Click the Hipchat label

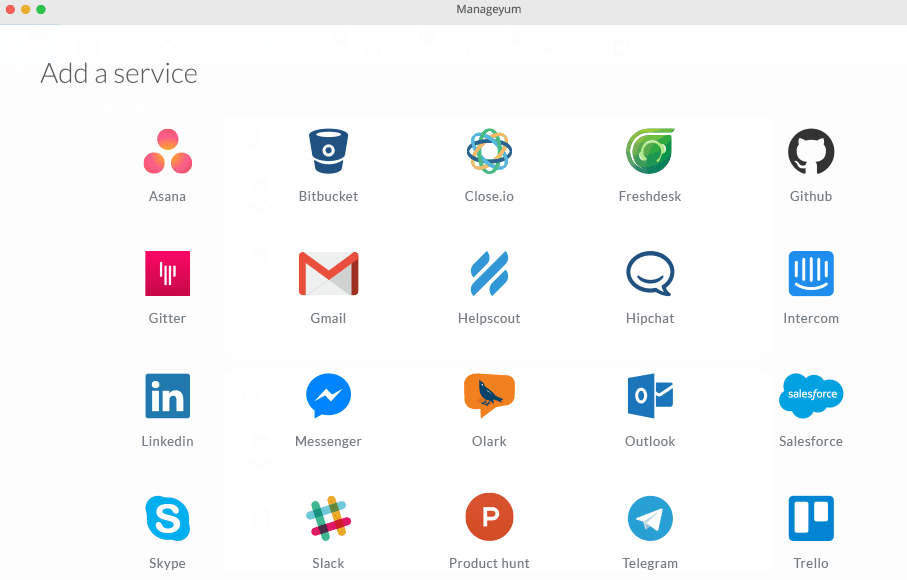(x=650, y=319)
